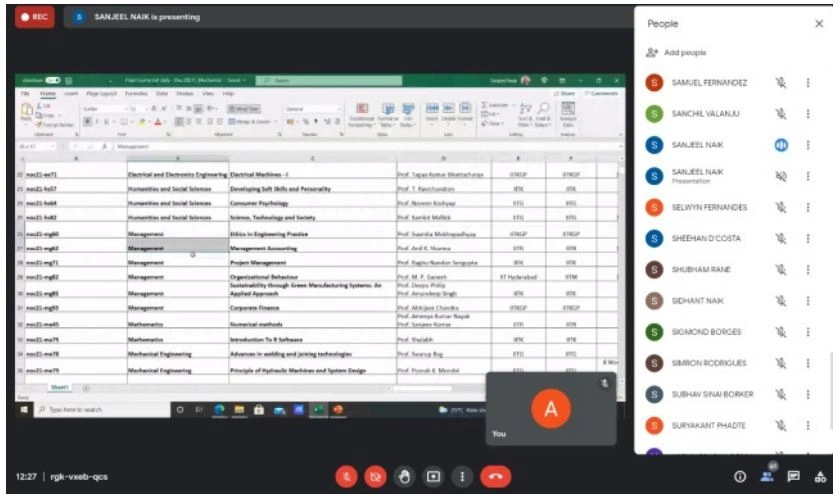The image size is (839, 500).
Task: Choose the red font color button in Excel
Action: click(x=158, y=122)
